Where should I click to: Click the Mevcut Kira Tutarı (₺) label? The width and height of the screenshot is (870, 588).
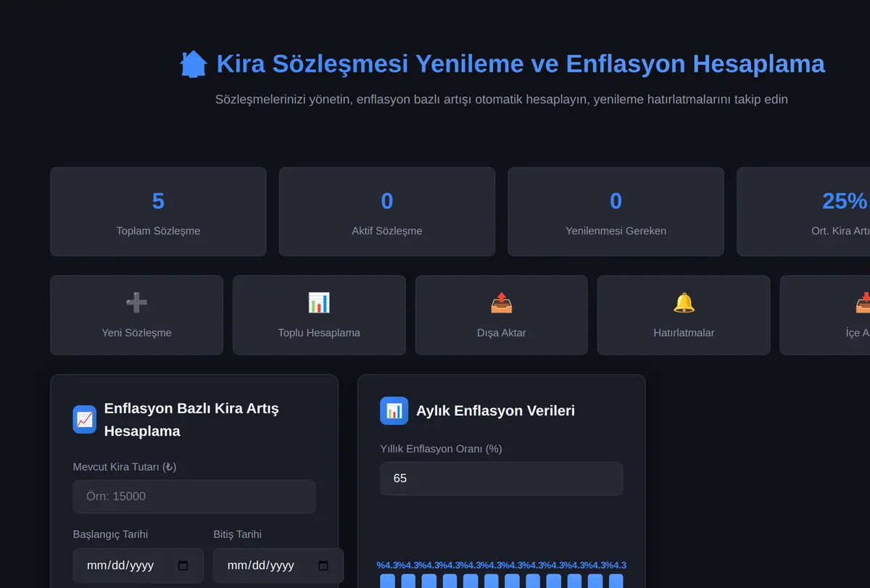click(x=125, y=467)
